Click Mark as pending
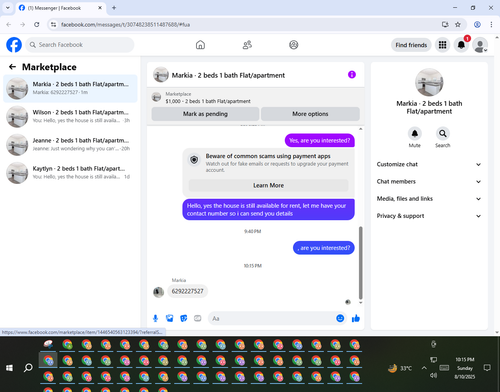The height and width of the screenshot is (392, 500). [205, 114]
